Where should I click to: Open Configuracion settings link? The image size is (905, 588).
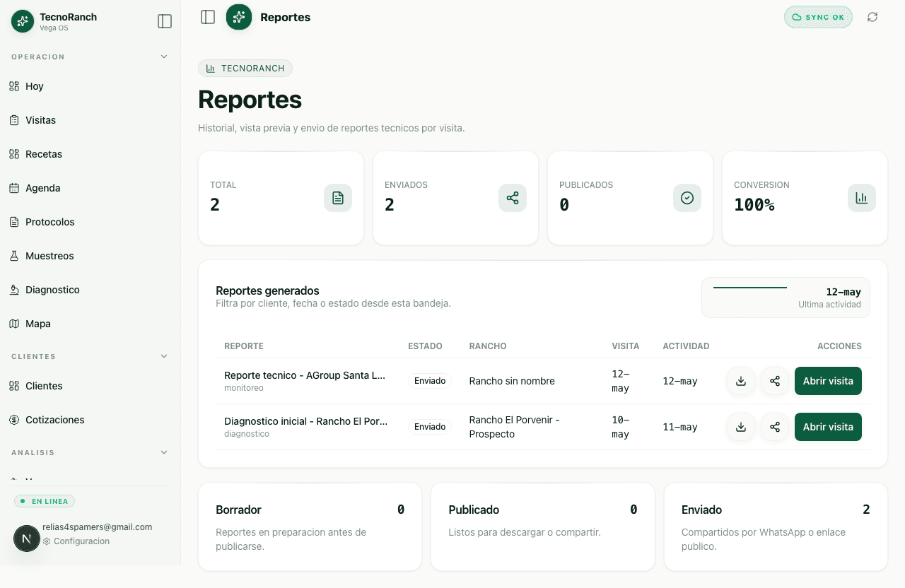[x=76, y=541]
